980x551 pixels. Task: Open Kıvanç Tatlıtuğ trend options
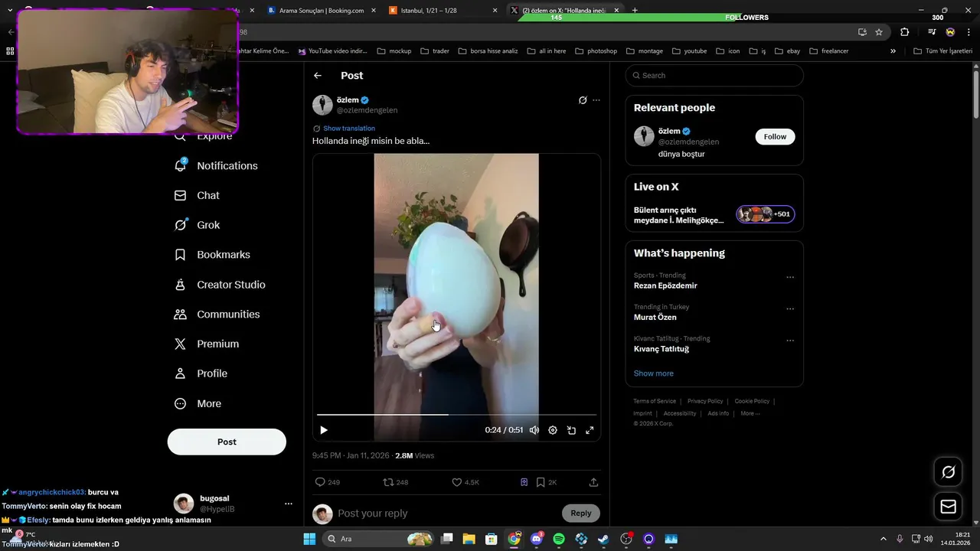click(790, 341)
